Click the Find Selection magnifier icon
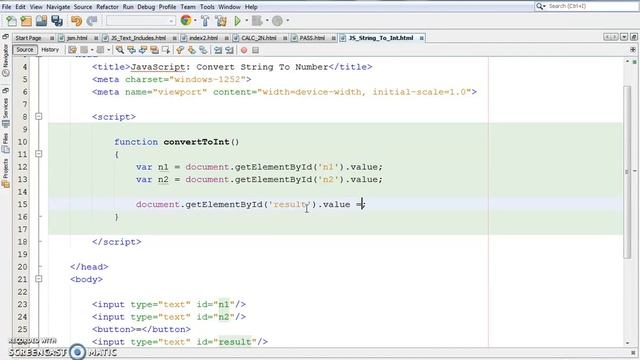 point(120,50)
